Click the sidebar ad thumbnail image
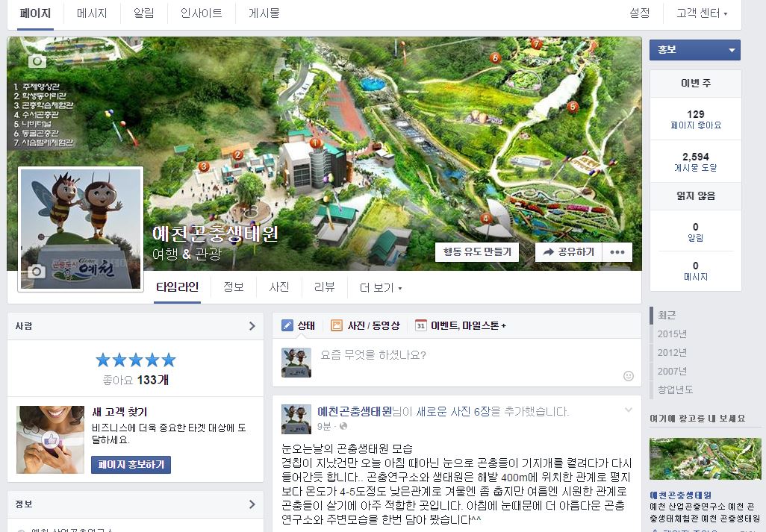 coord(705,459)
